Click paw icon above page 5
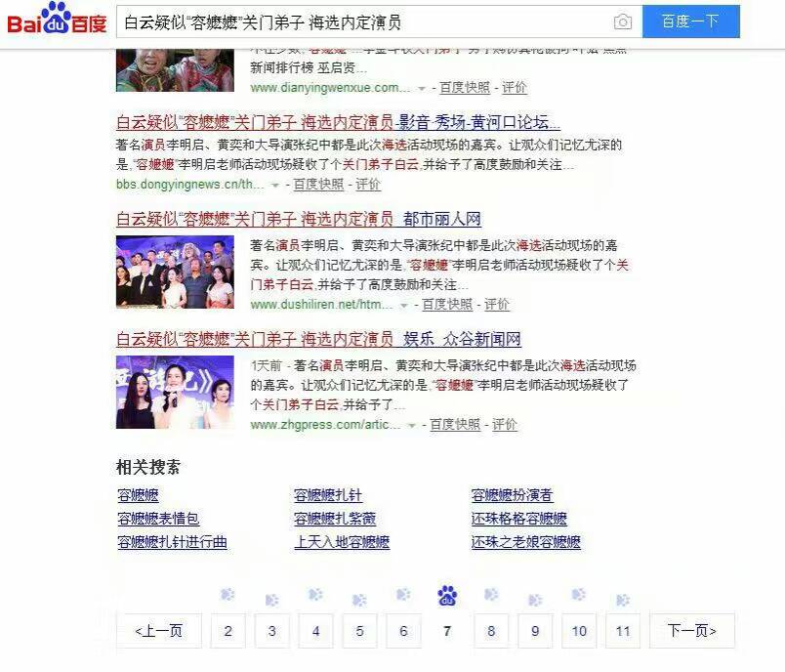Image resolution: width=785 pixels, height=672 pixels. pos(359,600)
